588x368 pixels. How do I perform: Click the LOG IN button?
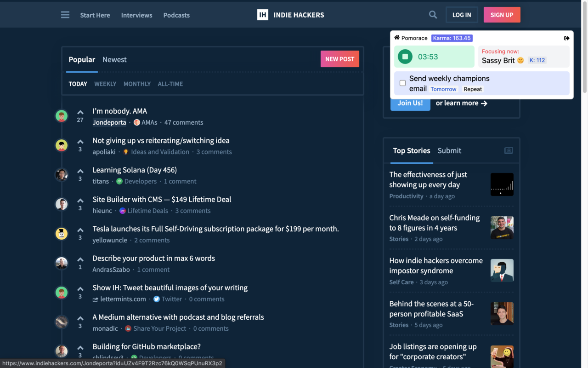[x=462, y=15]
